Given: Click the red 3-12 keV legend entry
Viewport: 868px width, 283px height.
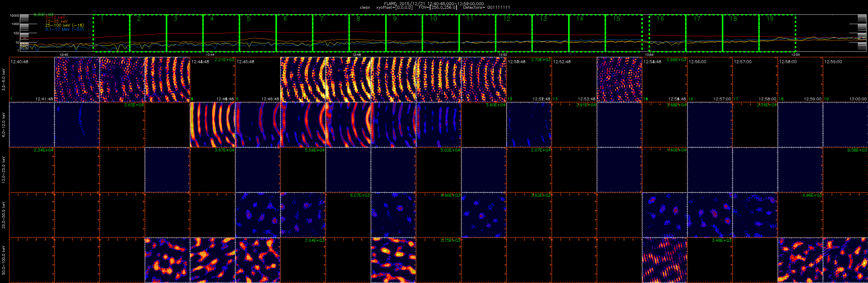Looking at the screenshot, I should tap(55, 17).
